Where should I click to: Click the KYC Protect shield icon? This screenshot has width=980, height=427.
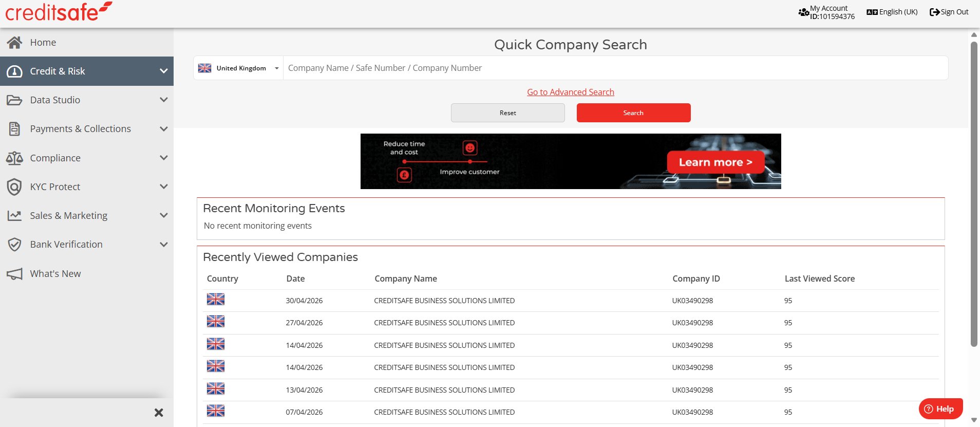[14, 187]
